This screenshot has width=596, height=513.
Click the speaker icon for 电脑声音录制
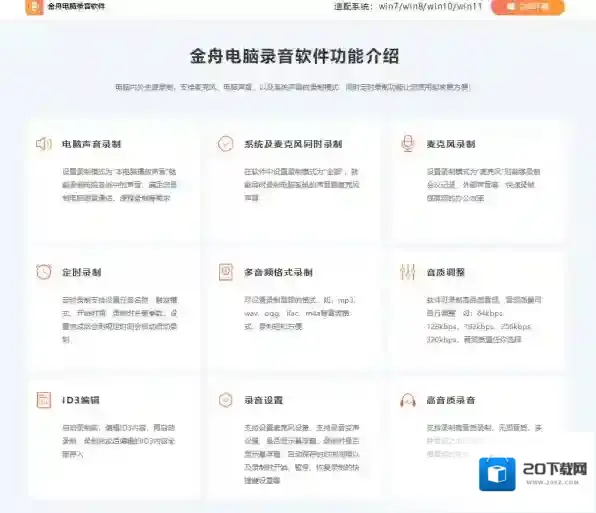(44, 144)
